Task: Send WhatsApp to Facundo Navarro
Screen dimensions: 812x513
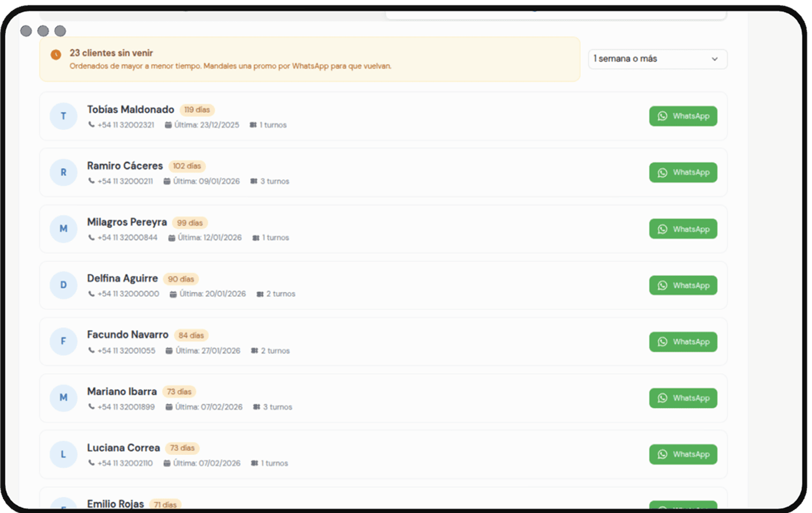Action: pyautogui.click(x=683, y=342)
